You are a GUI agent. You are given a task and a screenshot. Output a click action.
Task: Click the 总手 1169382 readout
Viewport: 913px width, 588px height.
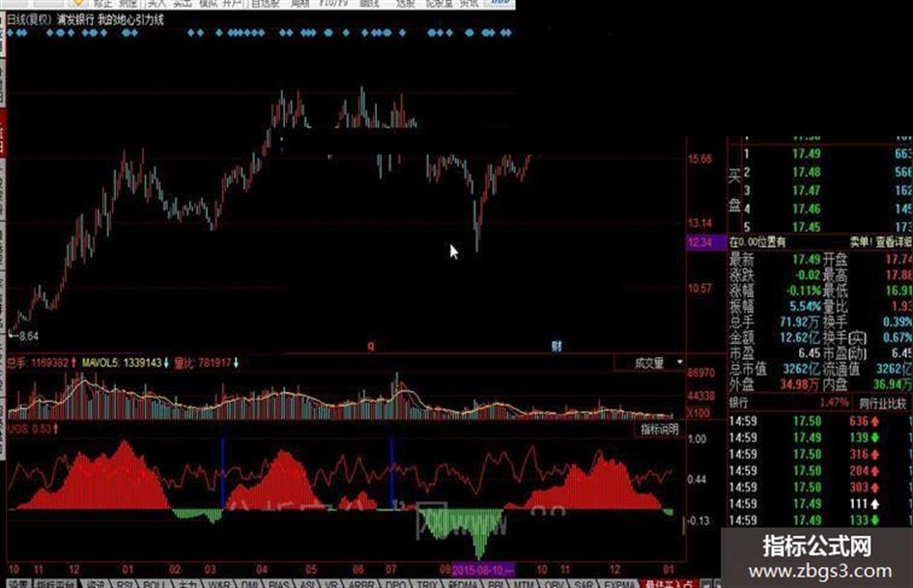[x=41, y=363]
